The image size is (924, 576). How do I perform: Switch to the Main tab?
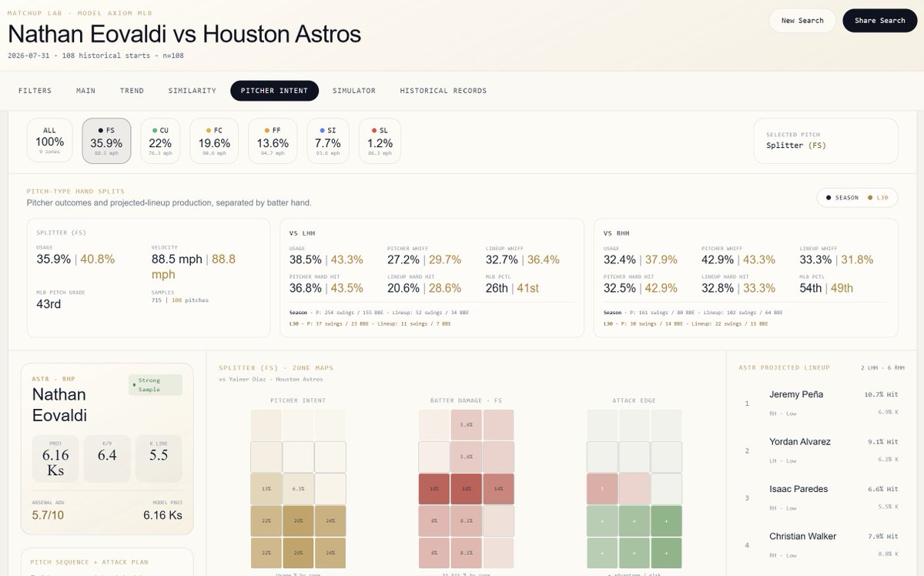pyautogui.click(x=85, y=90)
